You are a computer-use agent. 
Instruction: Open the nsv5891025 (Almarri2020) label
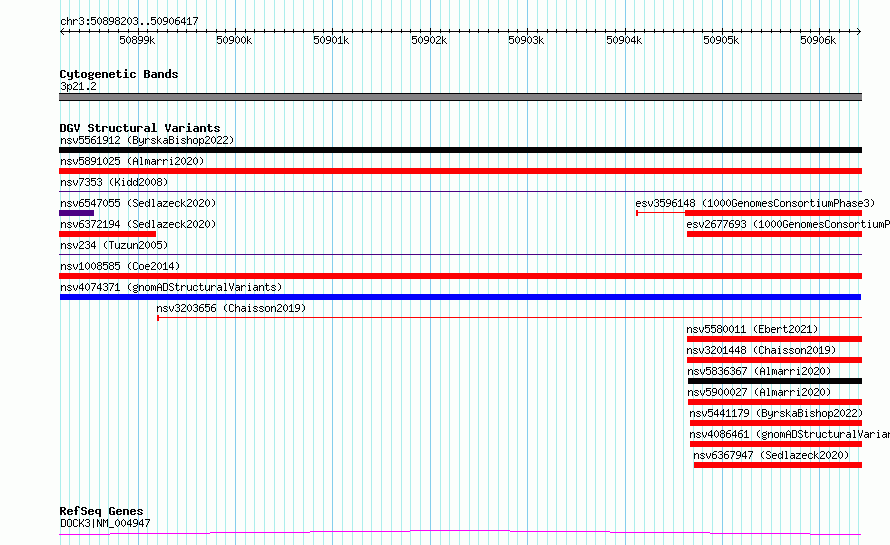click(132, 161)
